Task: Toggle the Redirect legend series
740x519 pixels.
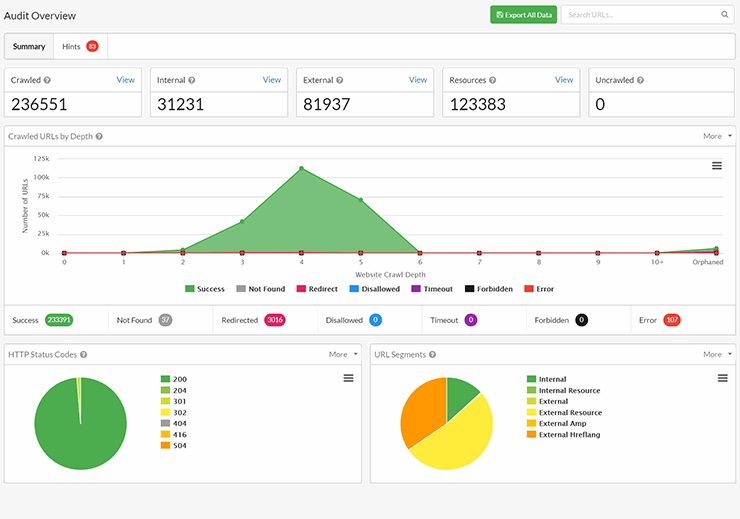Action: [317, 289]
